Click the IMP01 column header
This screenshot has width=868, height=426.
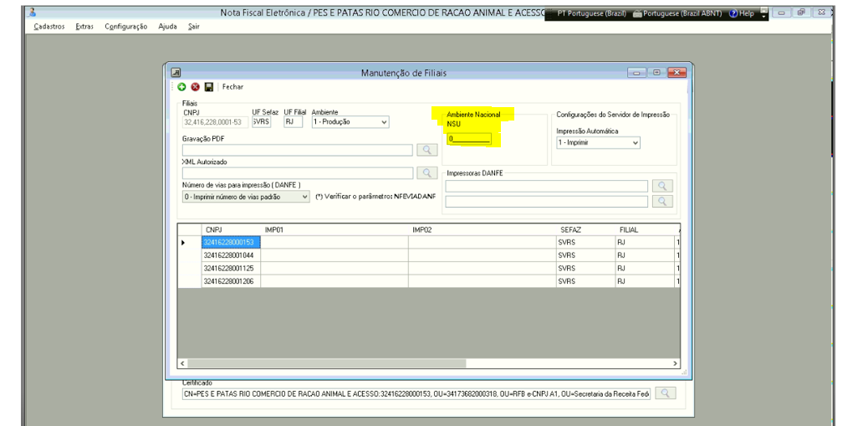(x=334, y=229)
